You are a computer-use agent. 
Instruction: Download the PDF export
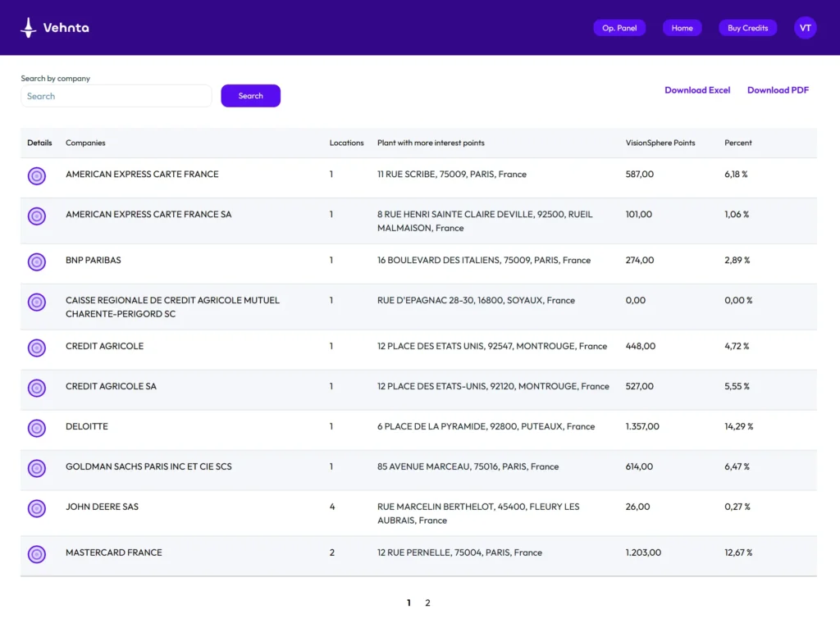coord(778,90)
